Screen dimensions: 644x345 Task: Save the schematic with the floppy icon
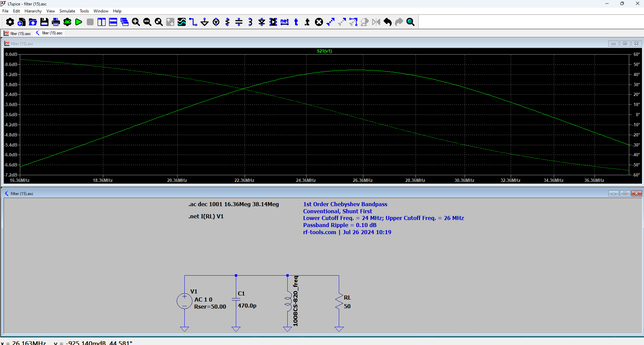click(x=44, y=22)
